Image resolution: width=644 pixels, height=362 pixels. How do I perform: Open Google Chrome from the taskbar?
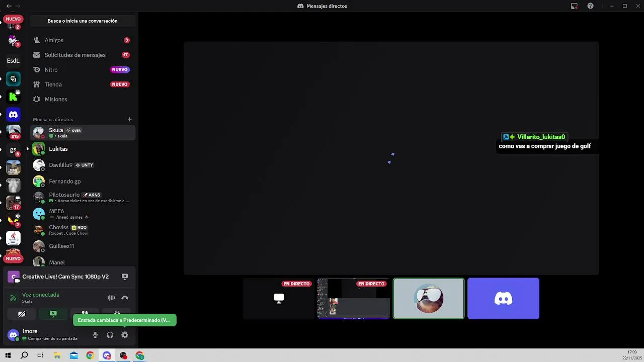click(x=90, y=355)
